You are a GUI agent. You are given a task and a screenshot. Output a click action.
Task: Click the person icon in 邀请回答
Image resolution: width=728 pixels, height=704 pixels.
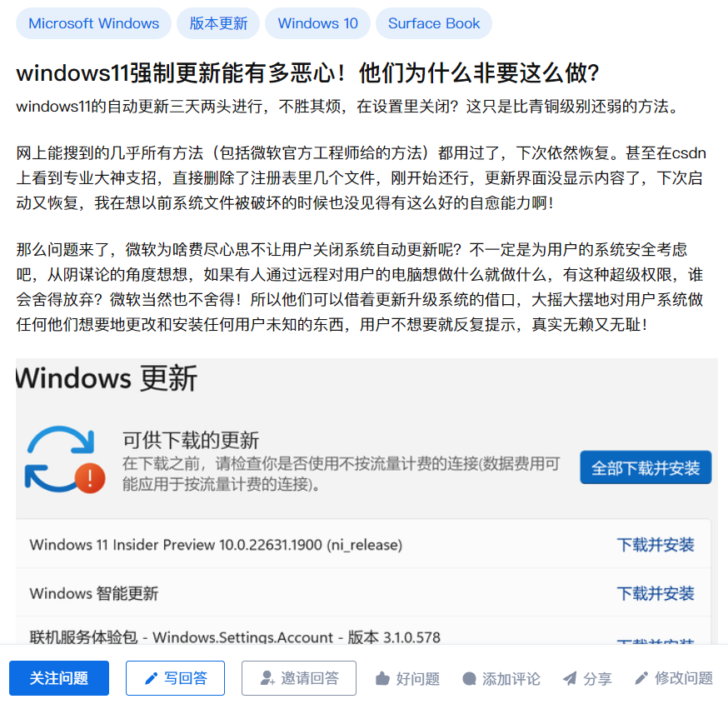click(x=267, y=678)
